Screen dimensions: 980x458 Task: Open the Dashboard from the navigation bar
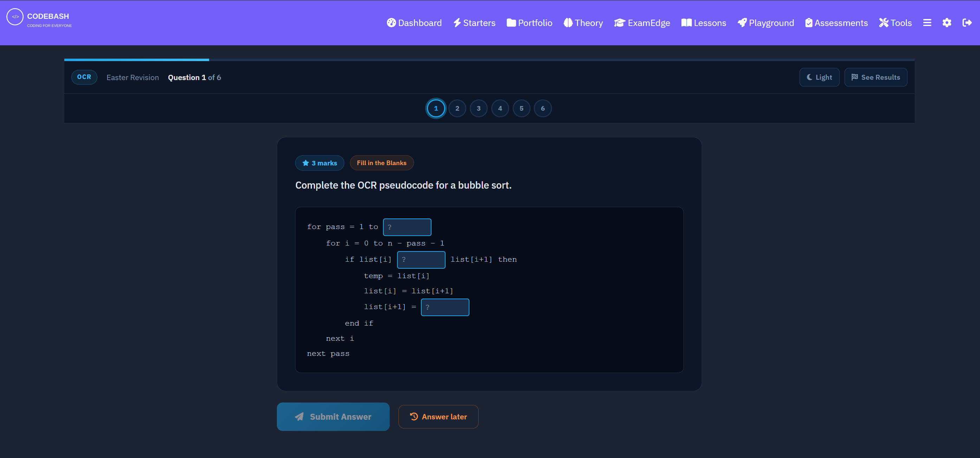pyautogui.click(x=414, y=23)
